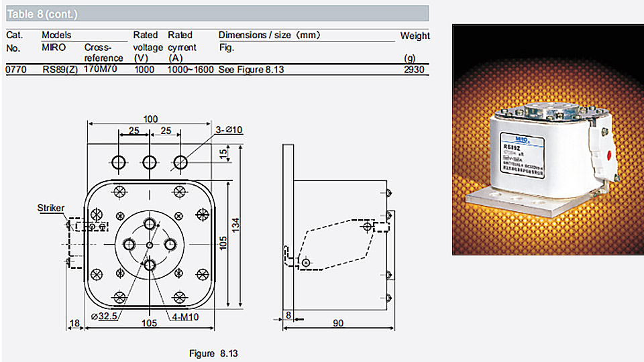Click the 'Cross-reference' column header
This screenshot has width=644, height=362.
(x=103, y=52)
